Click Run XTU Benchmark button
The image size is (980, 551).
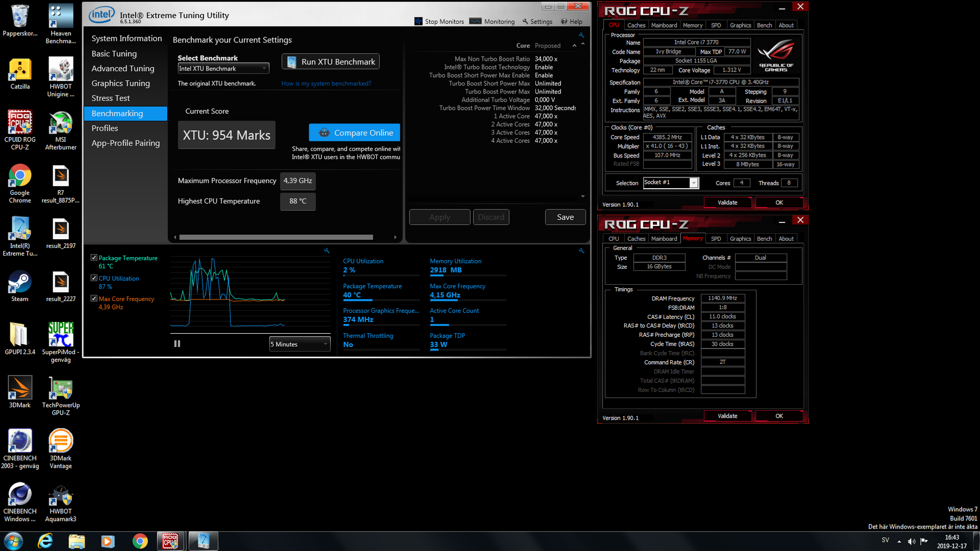coord(330,62)
